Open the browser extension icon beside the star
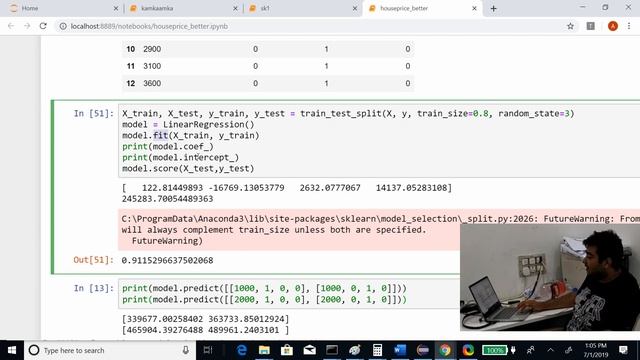 click(x=591, y=26)
